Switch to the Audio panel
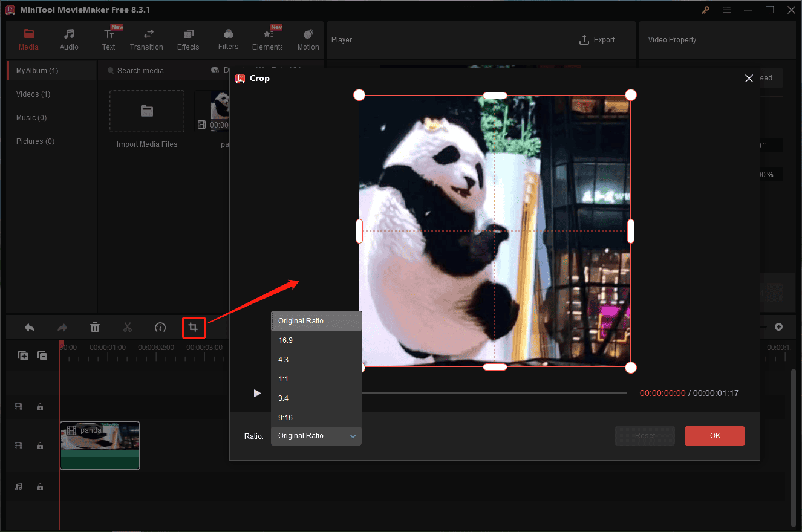The height and width of the screenshot is (532, 802). click(68, 38)
